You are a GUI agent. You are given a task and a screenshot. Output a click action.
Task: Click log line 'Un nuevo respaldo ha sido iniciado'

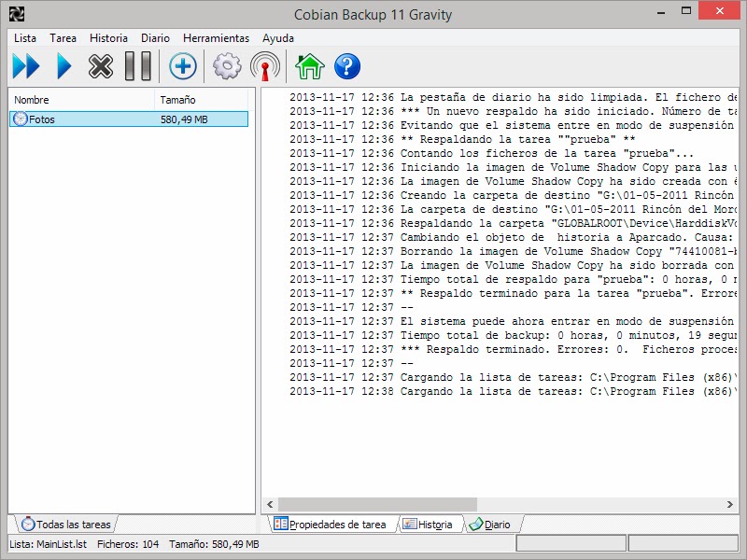tap(513, 111)
